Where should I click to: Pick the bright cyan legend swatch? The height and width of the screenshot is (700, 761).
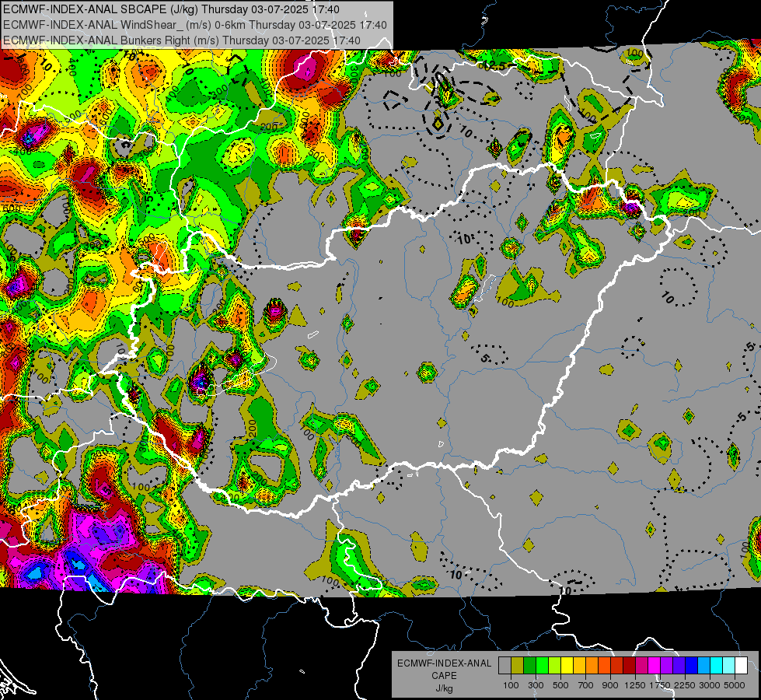click(x=717, y=665)
